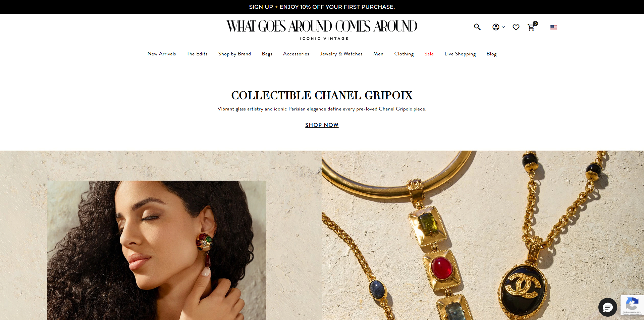The width and height of the screenshot is (644, 320).
Task: Click the SHOP NOW link
Action: 322,125
